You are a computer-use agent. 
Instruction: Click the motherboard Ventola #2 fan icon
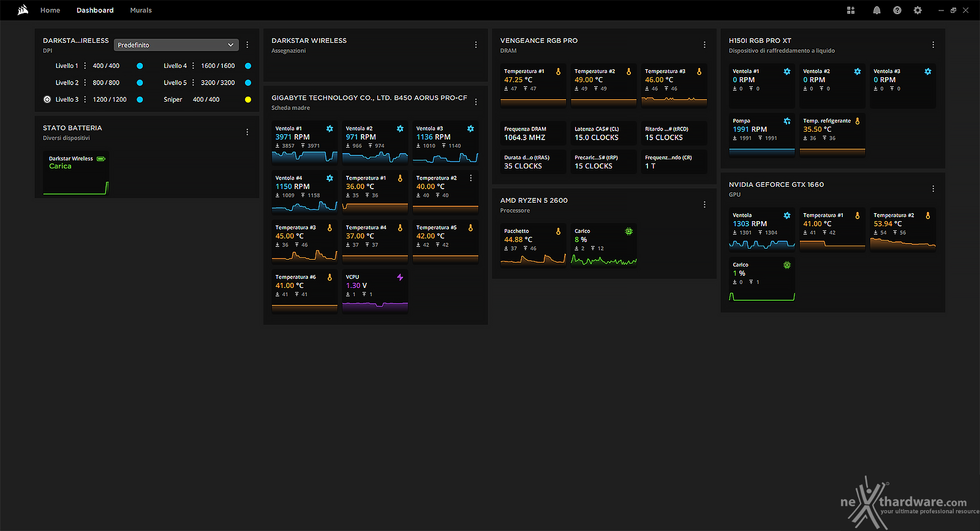pos(400,129)
